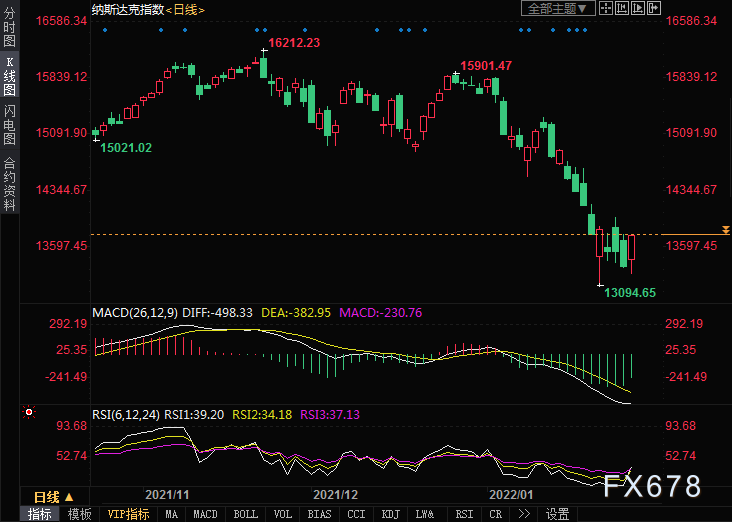Open the 全部主题 theme dropdown
Screen dimensions: 732x522
[558, 8]
